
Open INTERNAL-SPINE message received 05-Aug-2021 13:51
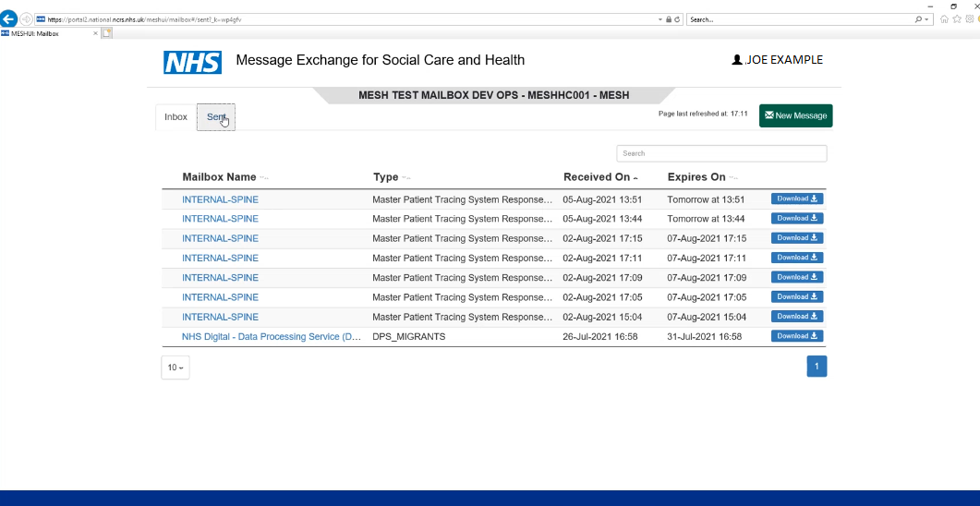220,199
